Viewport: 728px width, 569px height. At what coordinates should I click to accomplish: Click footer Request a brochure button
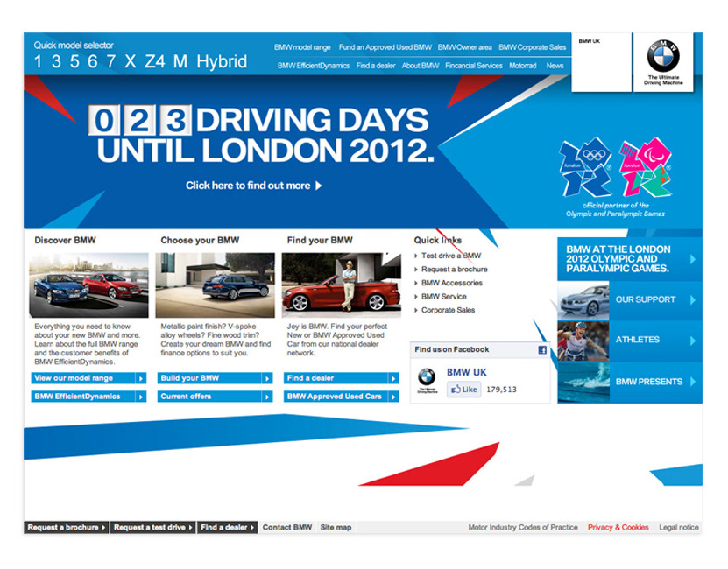[67, 528]
